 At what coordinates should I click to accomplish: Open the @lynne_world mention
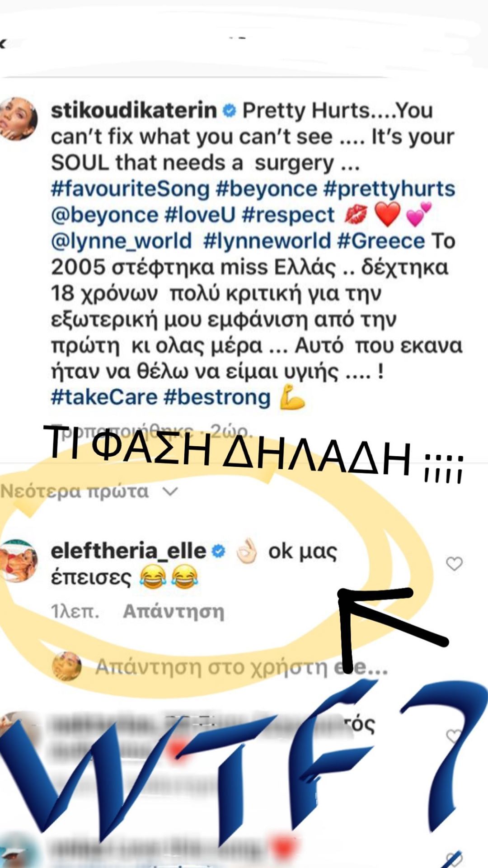pos(121,241)
